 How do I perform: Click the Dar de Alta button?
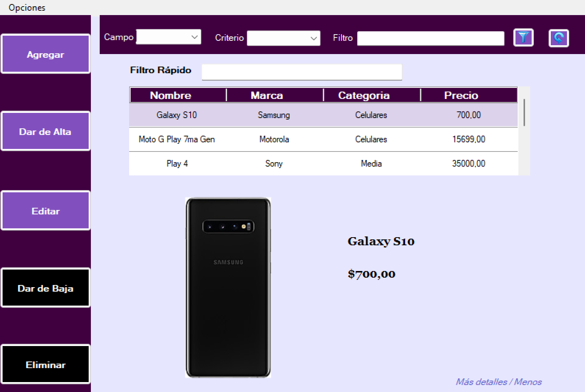pos(45,131)
